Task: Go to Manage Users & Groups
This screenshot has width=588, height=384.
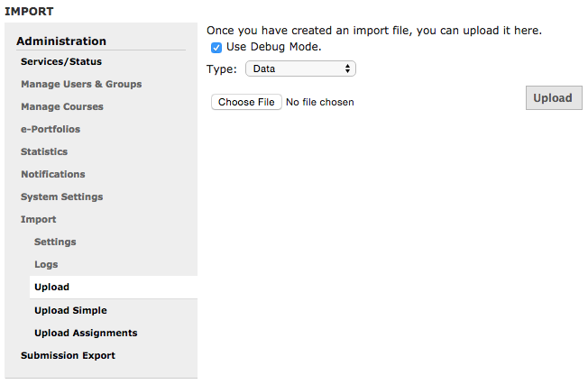Action: coord(81,84)
